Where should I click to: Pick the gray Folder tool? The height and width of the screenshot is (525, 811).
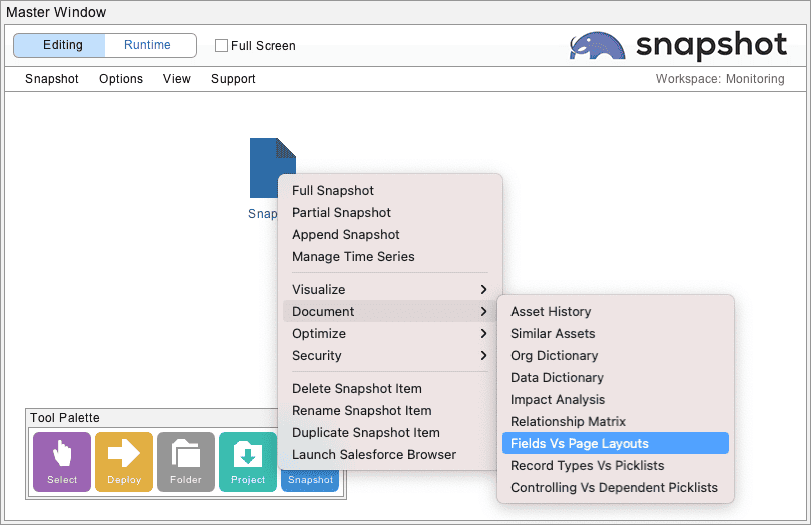pos(186,462)
